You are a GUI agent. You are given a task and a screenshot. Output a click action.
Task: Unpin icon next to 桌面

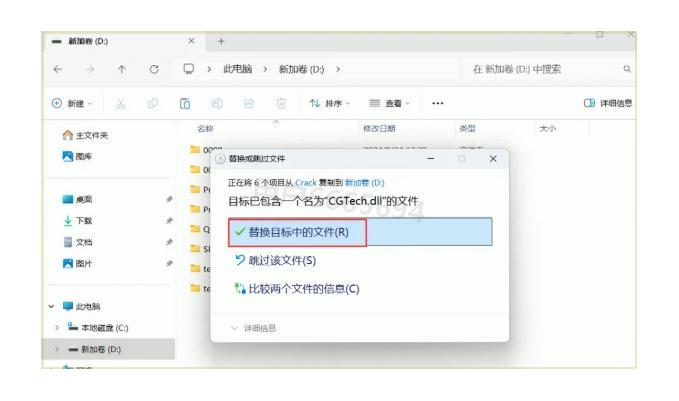169,199
